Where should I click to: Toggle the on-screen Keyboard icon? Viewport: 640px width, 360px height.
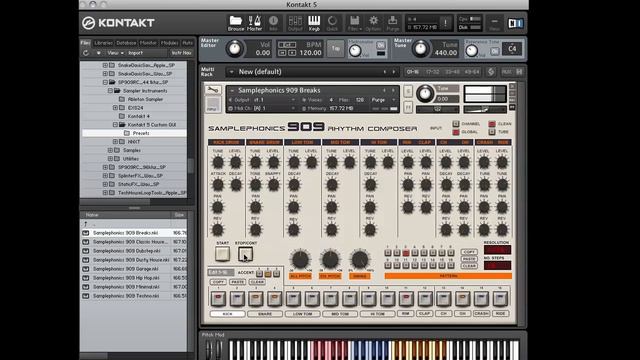(314, 23)
